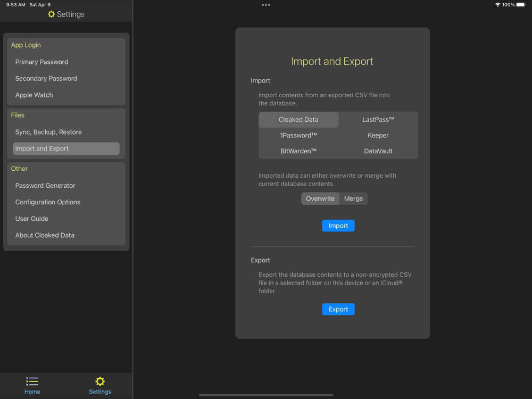
Task: Click the 9:53 AM clock in status bar
Action: tap(16, 5)
